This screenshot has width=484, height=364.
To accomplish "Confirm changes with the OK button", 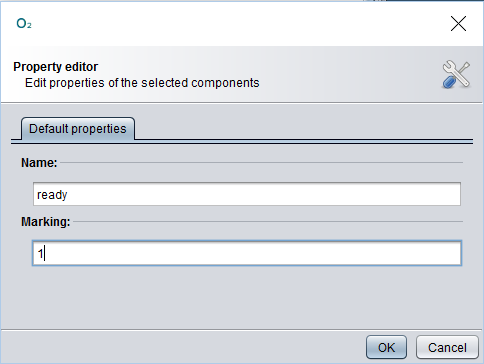I will (386, 347).
